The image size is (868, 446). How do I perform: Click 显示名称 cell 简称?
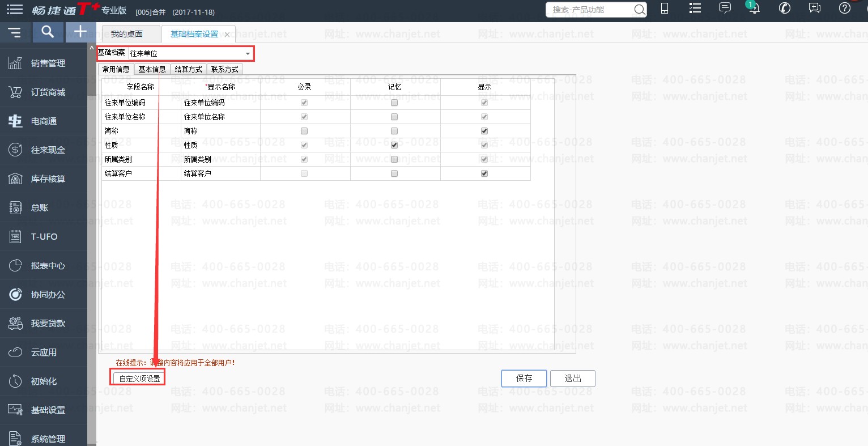(220, 131)
